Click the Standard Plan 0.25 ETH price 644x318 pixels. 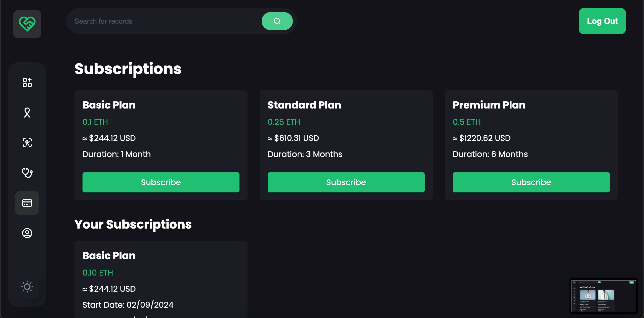click(x=284, y=122)
